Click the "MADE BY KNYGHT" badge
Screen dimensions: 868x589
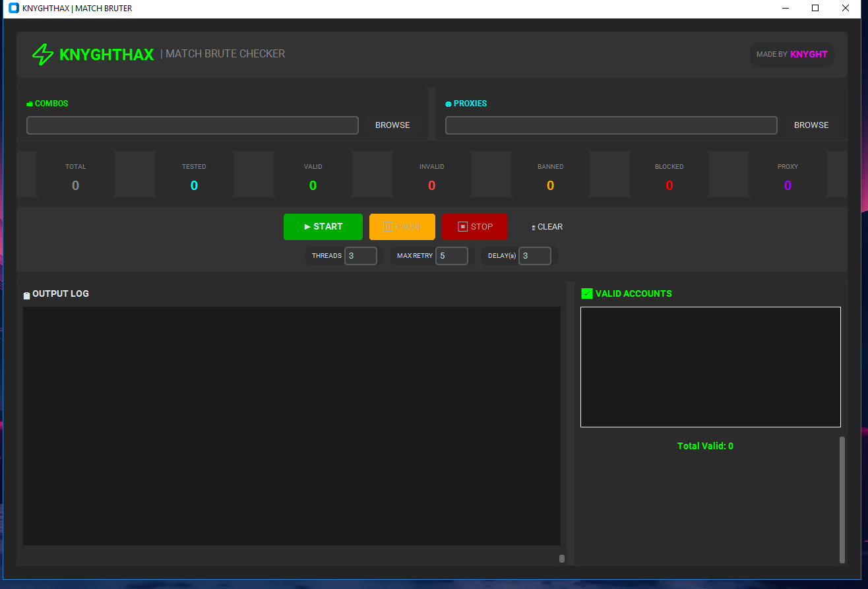792,55
